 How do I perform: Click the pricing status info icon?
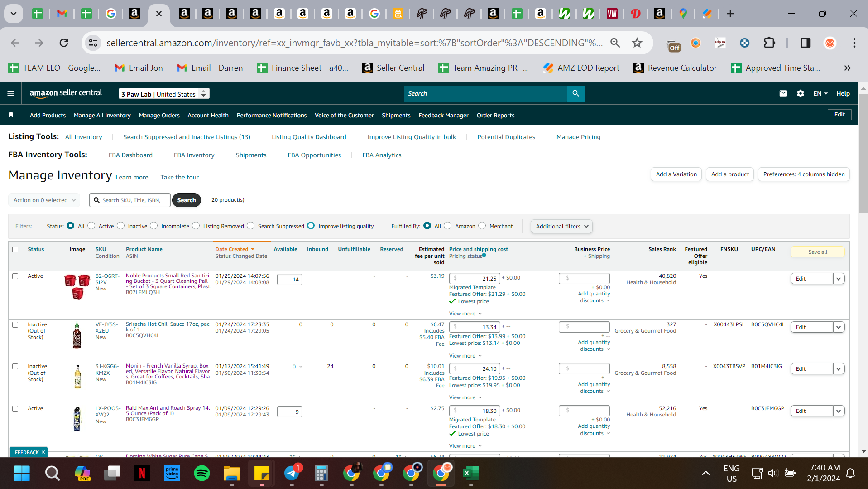pyautogui.click(x=484, y=255)
